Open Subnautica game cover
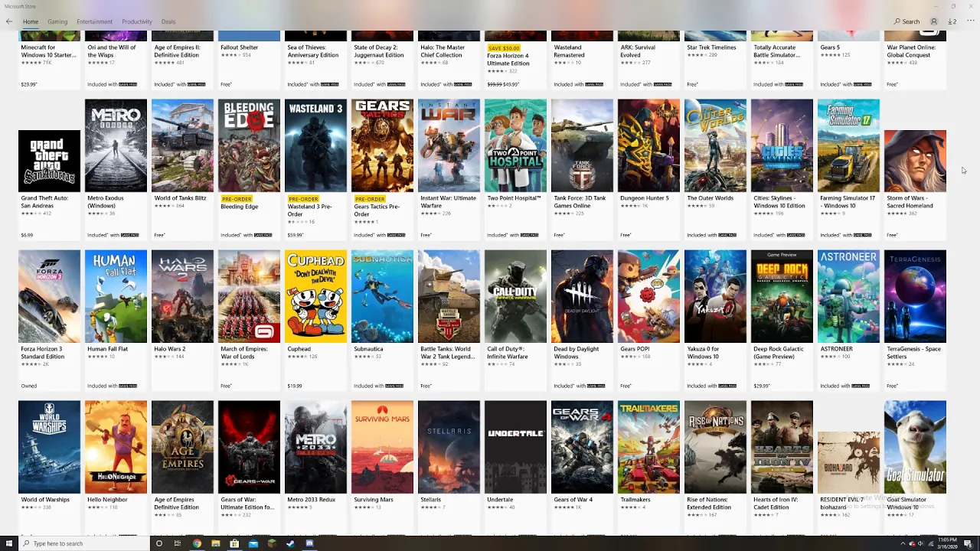 (x=382, y=296)
